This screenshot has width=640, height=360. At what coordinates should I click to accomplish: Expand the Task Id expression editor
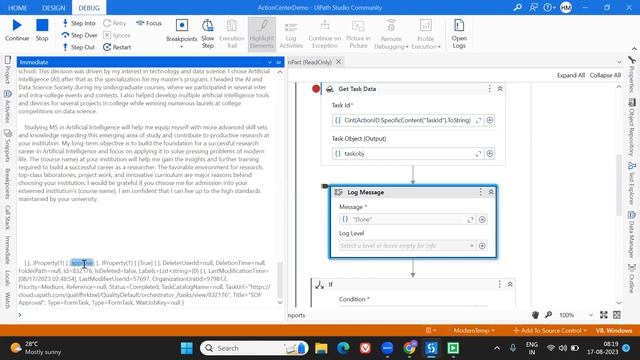click(x=478, y=120)
